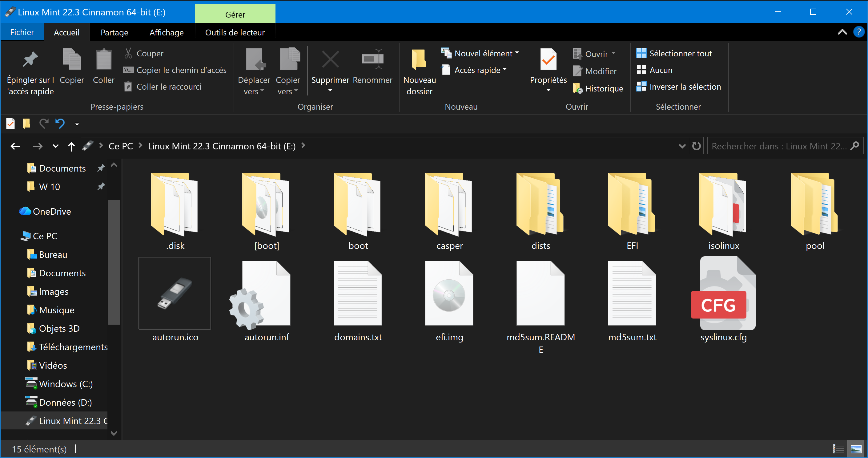The height and width of the screenshot is (458, 868).
Task: Open the Help question mark icon
Action: tap(858, 32)
